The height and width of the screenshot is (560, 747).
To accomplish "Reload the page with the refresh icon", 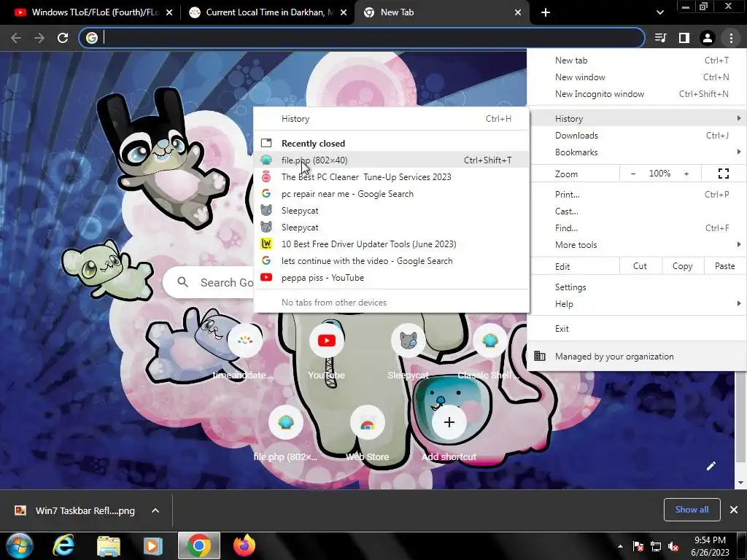I will (63, 38).
